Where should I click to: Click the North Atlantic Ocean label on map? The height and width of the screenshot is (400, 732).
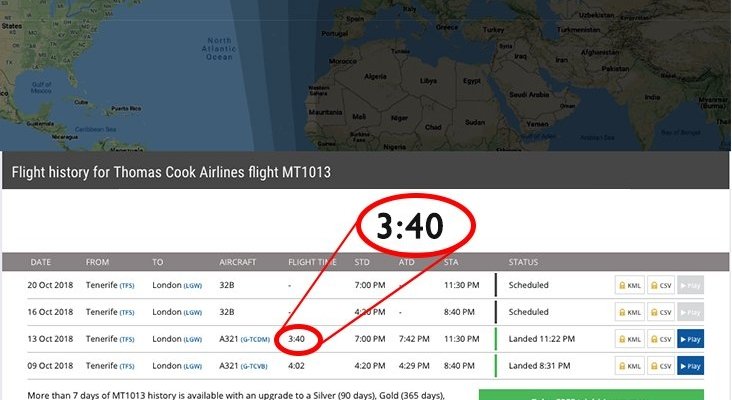pos(219,49)
